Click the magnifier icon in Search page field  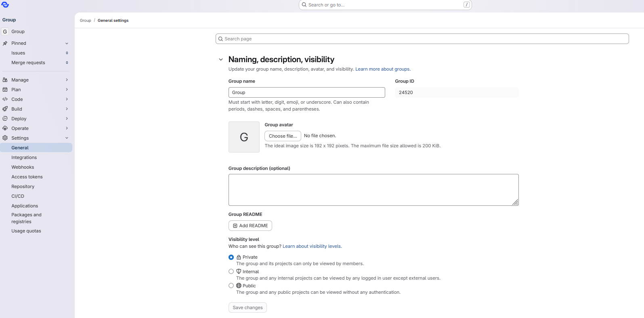pyautogui.click(x=221, y=39)
